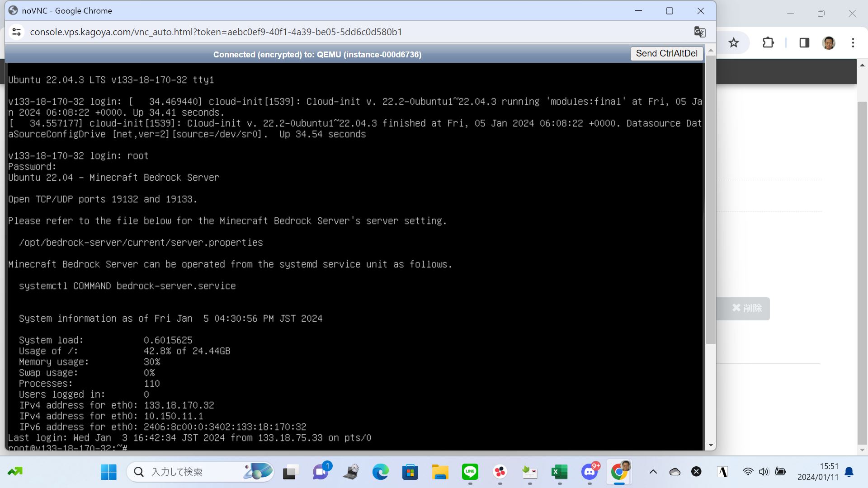Image resolution: width=868 pixels, height=488 pixels.
Task: Click the site information icon in address bar
Action: (17, 32)
